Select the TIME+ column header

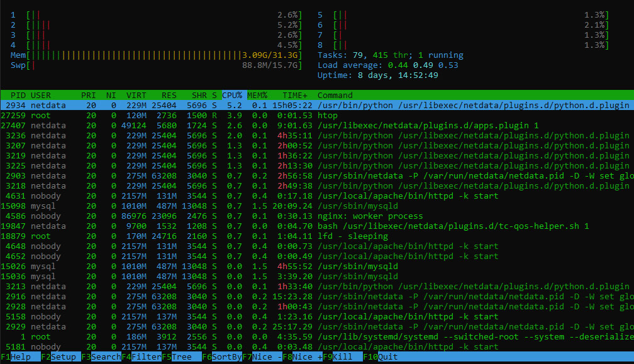[x=295, y=96]
